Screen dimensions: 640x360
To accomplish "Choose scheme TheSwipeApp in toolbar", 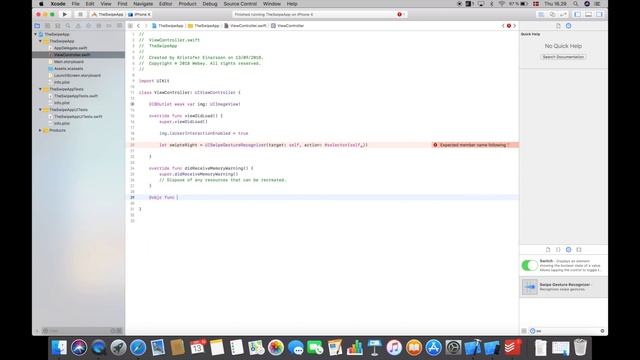I will coord(107,14).
